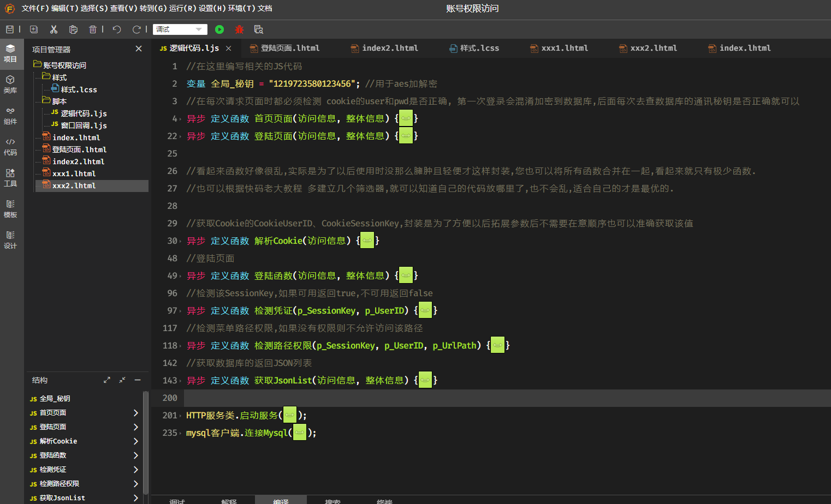
Task: Open the 文件(F) menu
Action: tap(35, 9)
